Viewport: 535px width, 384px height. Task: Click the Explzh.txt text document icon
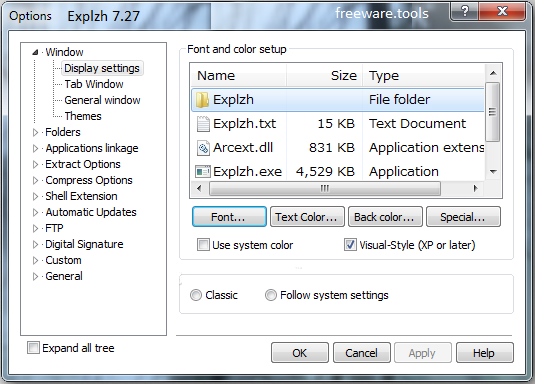(x=203, y=124)
